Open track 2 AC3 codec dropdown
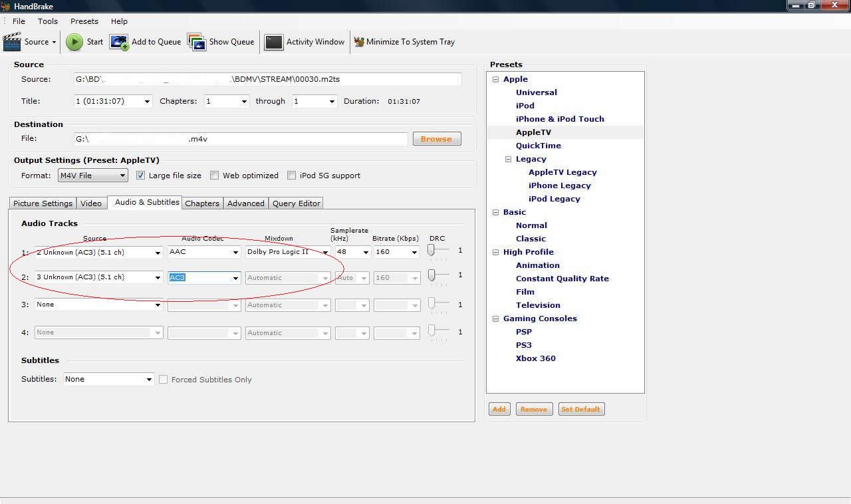The image size is (851, 504). coord(203,277)
